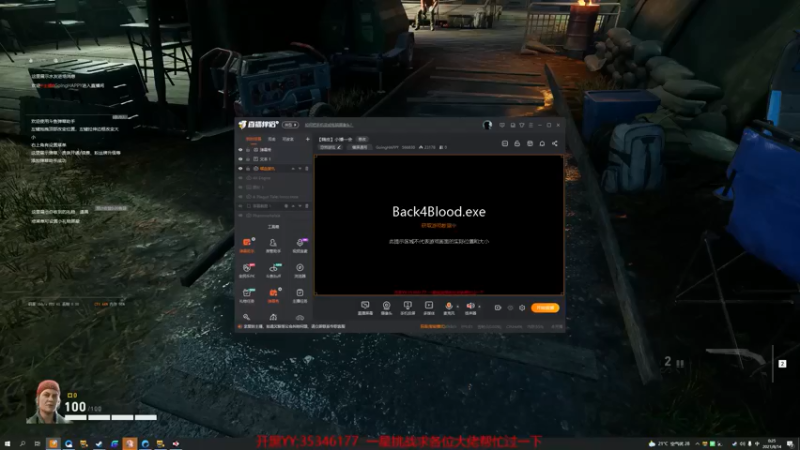Click the category chip with pencil icon
This screenshot has height=450, width=800.
331,147
